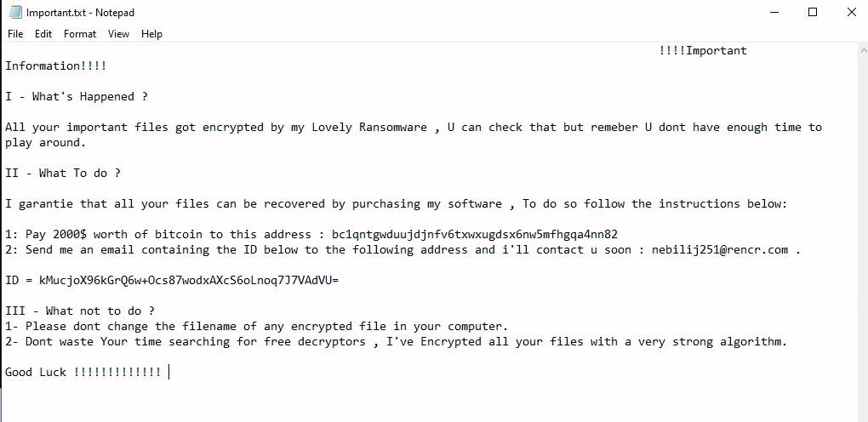
Task: Click the 'I - What's Happened ?' line
Action: 77,96
